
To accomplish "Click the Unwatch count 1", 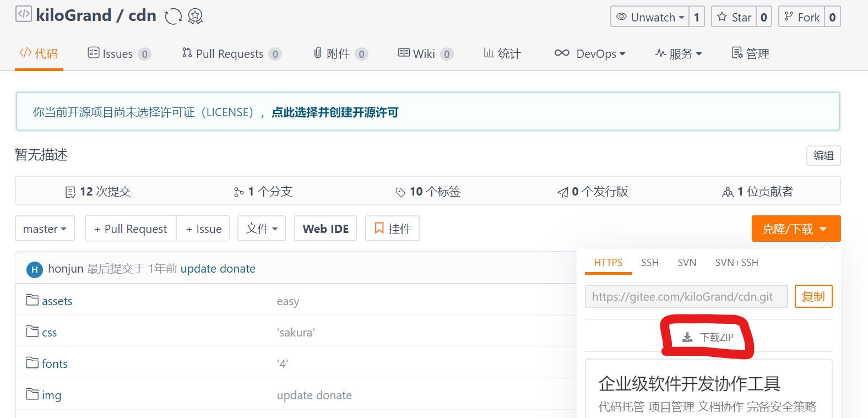I will (697, 17).
